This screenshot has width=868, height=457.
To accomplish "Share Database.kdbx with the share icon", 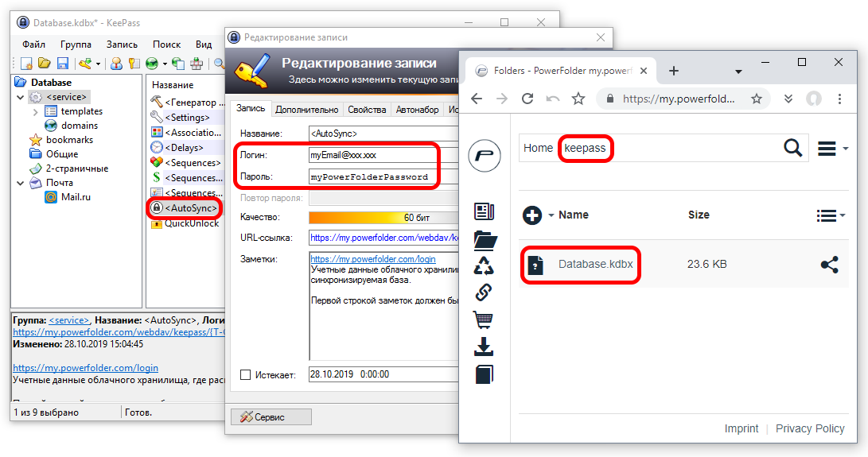I will click(829, 265).
